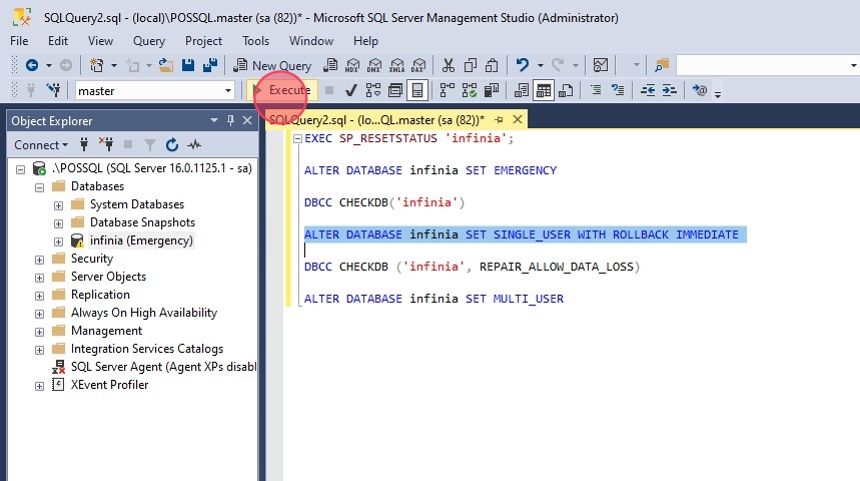860x481 pixels.
Task: Open the Query Options icon
Action: 395,90
